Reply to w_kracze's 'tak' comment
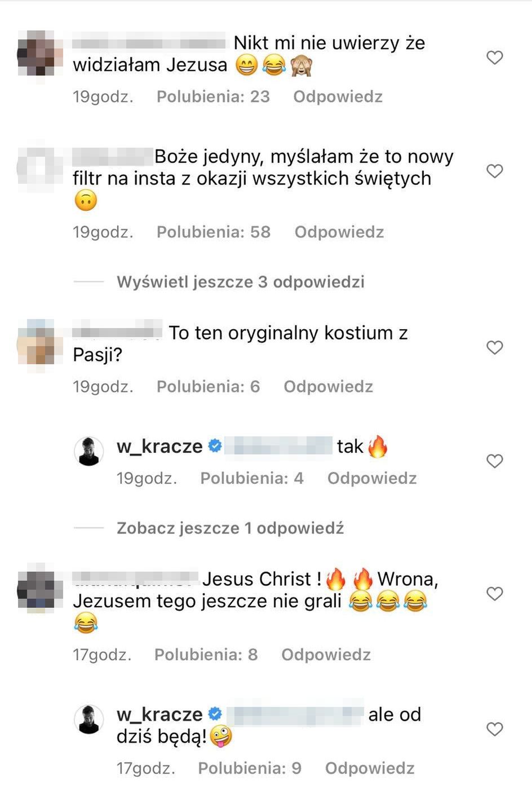The image size is (532, 787). [x=372, y=478]
